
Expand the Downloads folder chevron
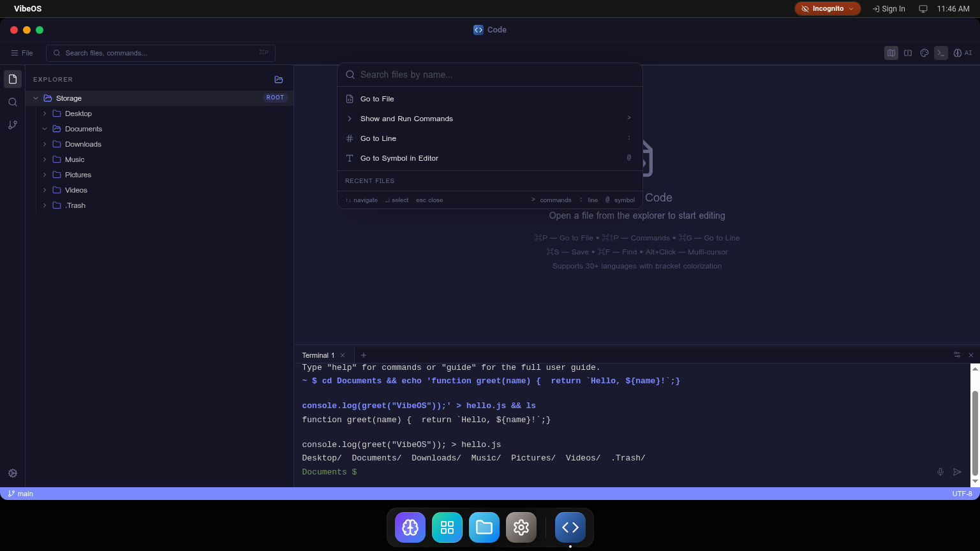[x=45, y=144]
